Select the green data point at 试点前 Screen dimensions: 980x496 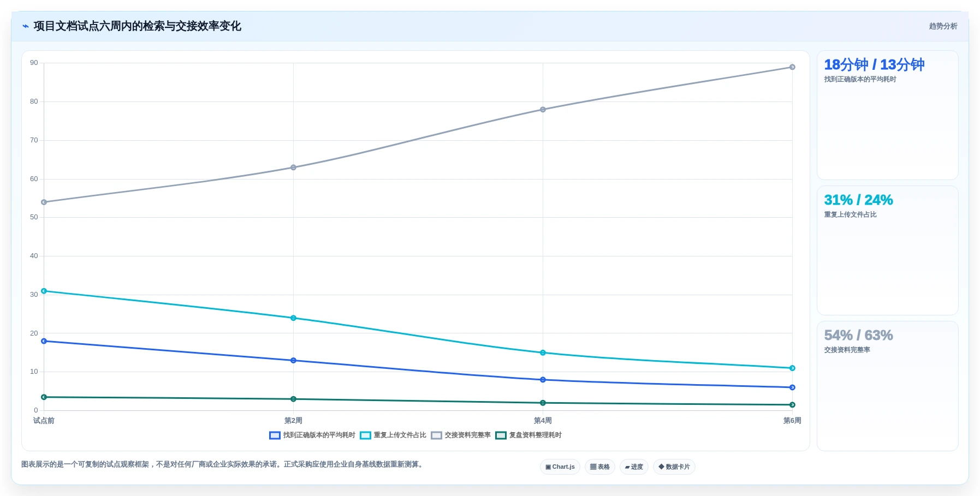click(x=44, y=397)
